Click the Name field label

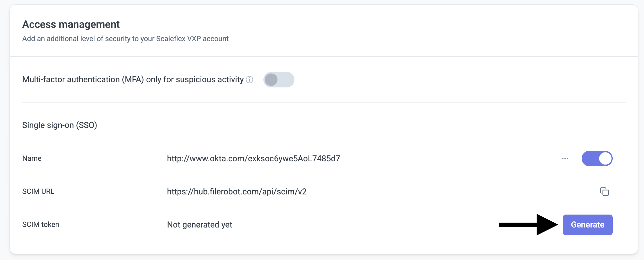pyautogui.click(x=32, y=158)
